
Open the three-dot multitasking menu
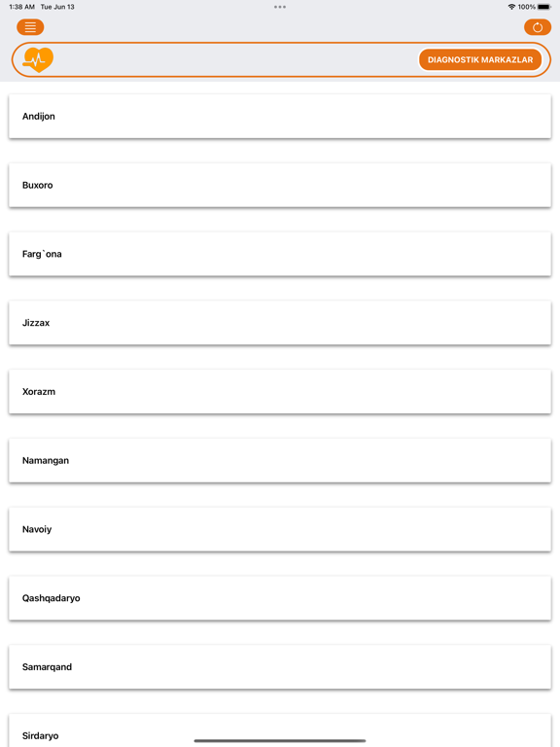[x=280, y=7]
